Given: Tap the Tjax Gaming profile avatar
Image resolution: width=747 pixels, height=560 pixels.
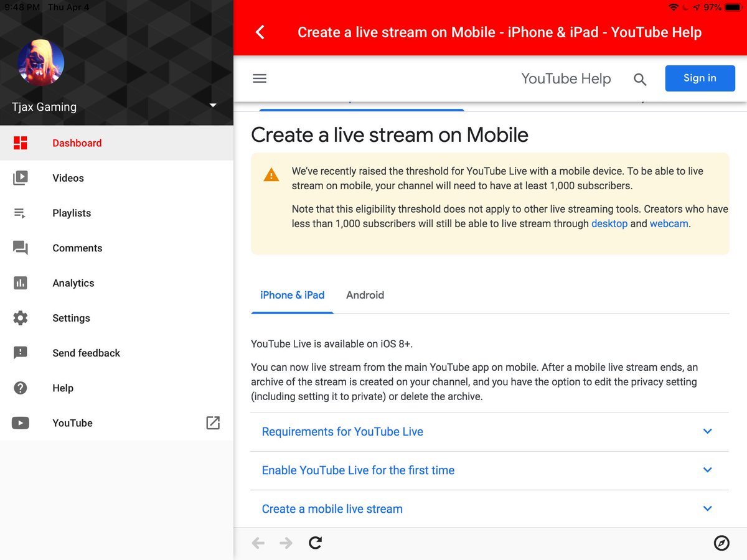Looking at the screenshot, I should click(41, 62).
